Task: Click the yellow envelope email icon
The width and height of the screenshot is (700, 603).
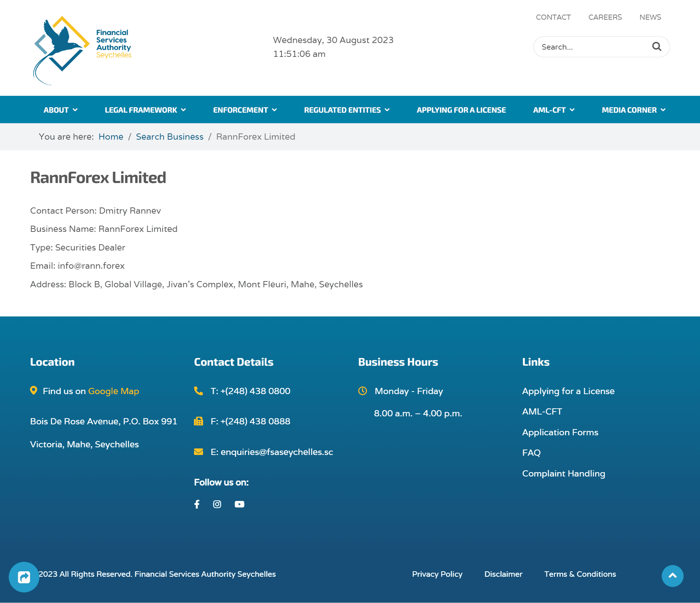Action: [198, 452]
